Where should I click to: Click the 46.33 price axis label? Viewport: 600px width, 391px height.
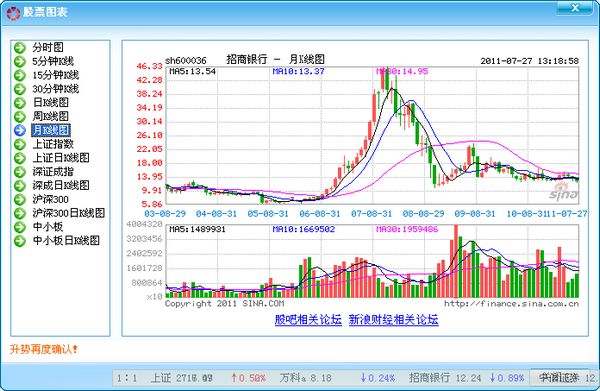(150, 66)
